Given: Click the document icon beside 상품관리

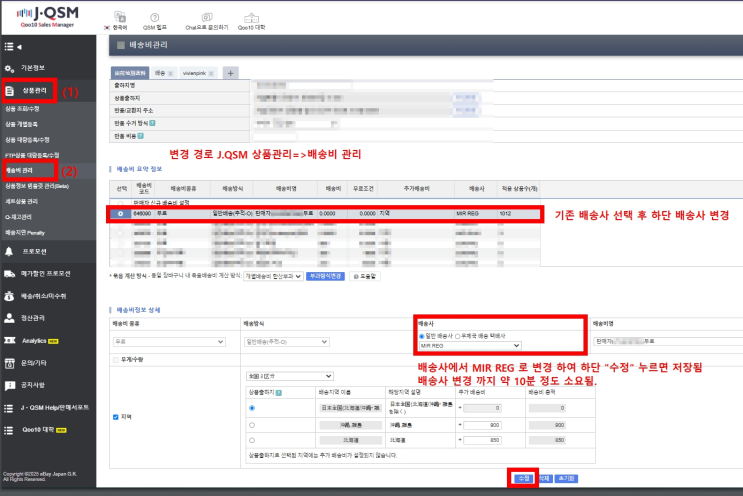Looking at the screenshot, I should click(x=9, y=90).
